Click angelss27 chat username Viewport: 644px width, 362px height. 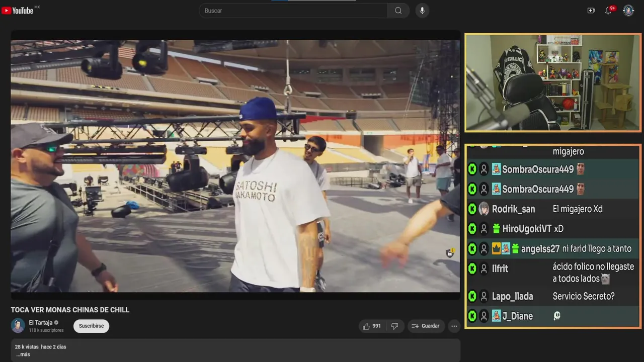point(540,249)
